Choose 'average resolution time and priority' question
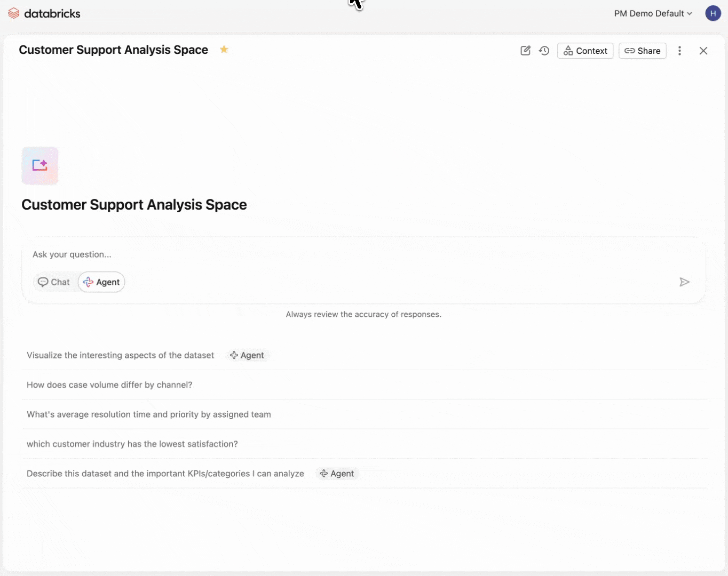This screenshot has width=728, height=576. pos(149,414)
